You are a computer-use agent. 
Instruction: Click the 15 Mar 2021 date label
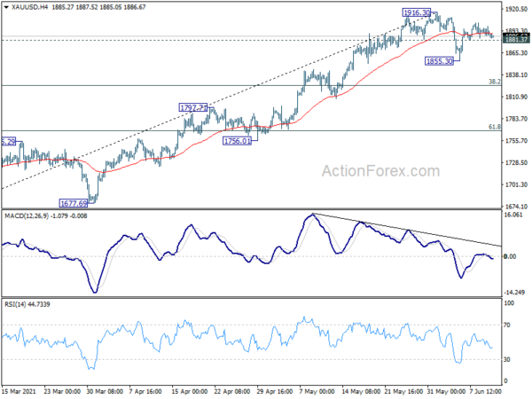(19, 391)
